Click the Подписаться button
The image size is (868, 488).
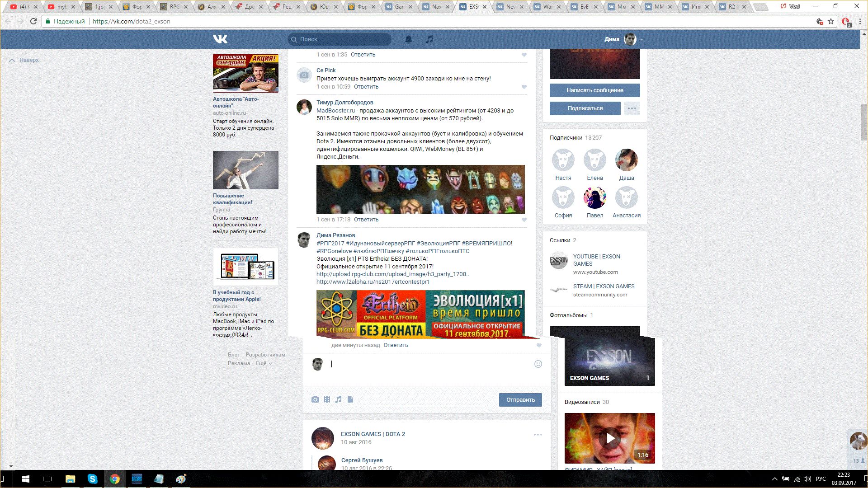(x=585, y=108)
